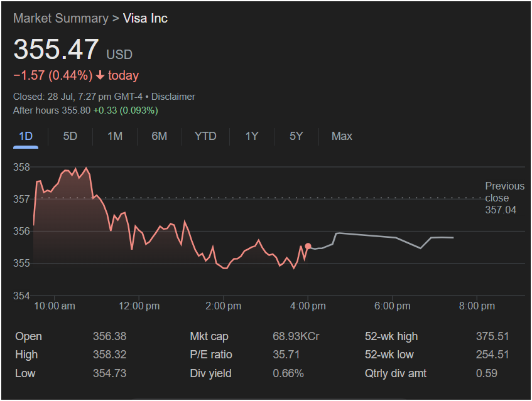Open the 1M chart range
The width and height of the screenshot is (532, 401).
coord(115,136)
